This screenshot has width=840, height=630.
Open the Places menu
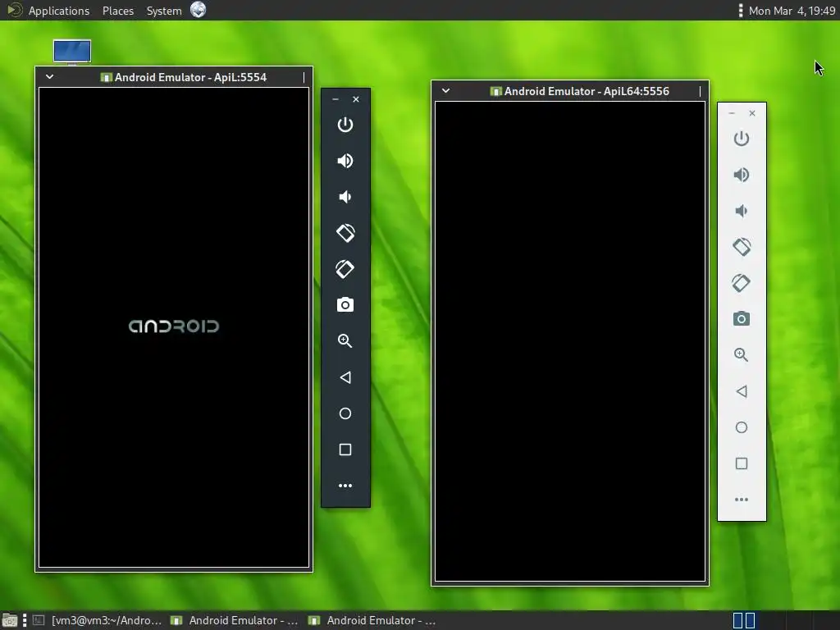point(118,11)
